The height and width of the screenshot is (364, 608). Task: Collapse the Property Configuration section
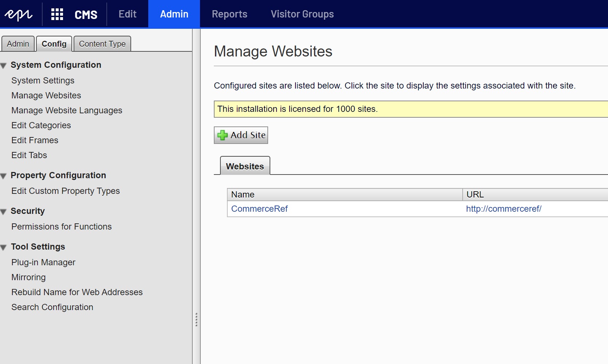4,176
